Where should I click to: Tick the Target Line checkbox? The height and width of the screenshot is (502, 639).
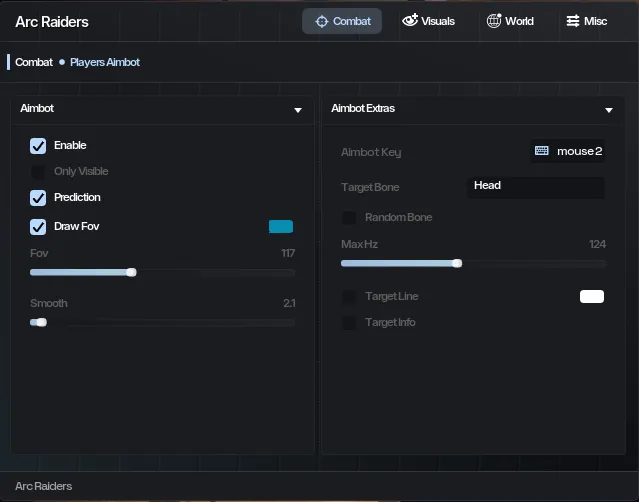[x=349, y=297]
